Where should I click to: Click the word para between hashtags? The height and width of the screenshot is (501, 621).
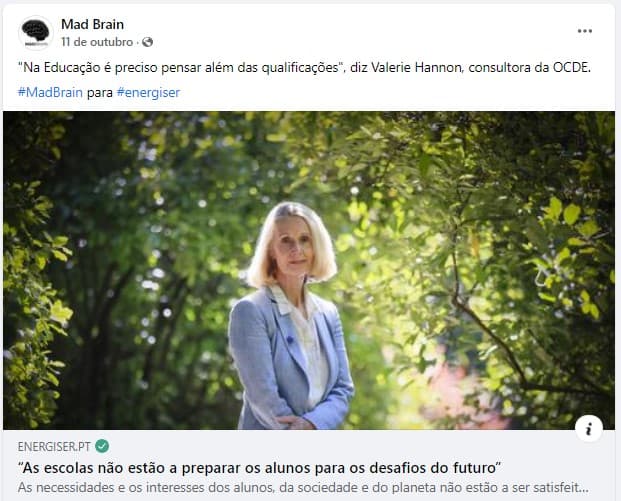[100, 93]
